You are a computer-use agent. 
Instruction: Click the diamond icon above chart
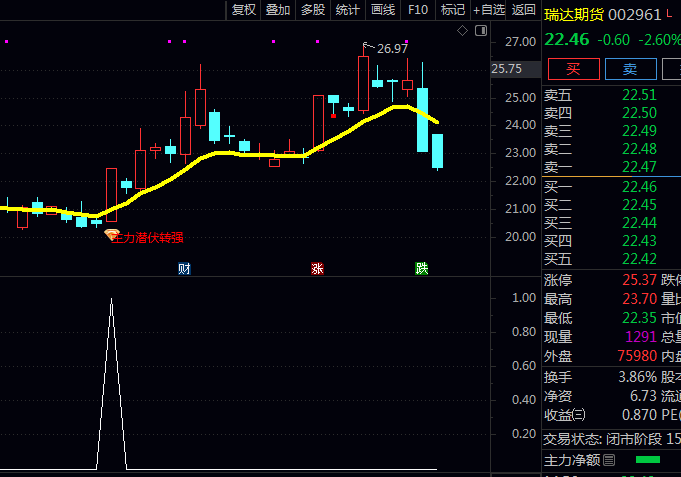pos(462,30)
